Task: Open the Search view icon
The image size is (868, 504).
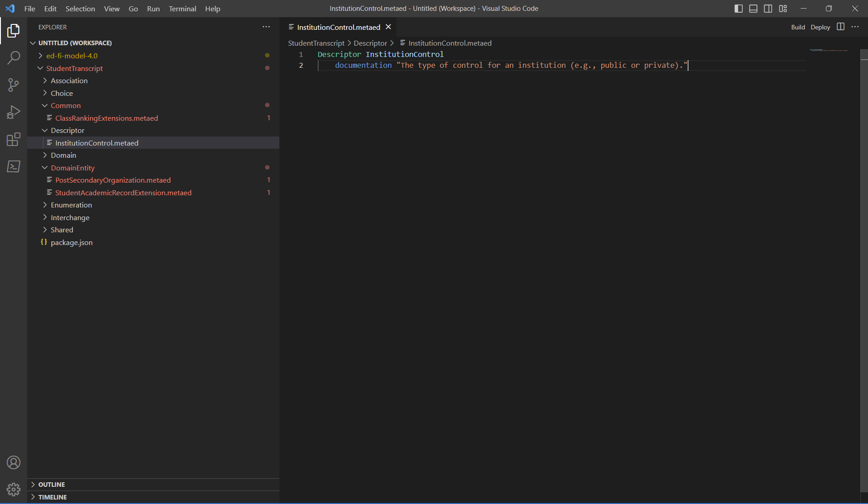Action: tap(14, 58)
